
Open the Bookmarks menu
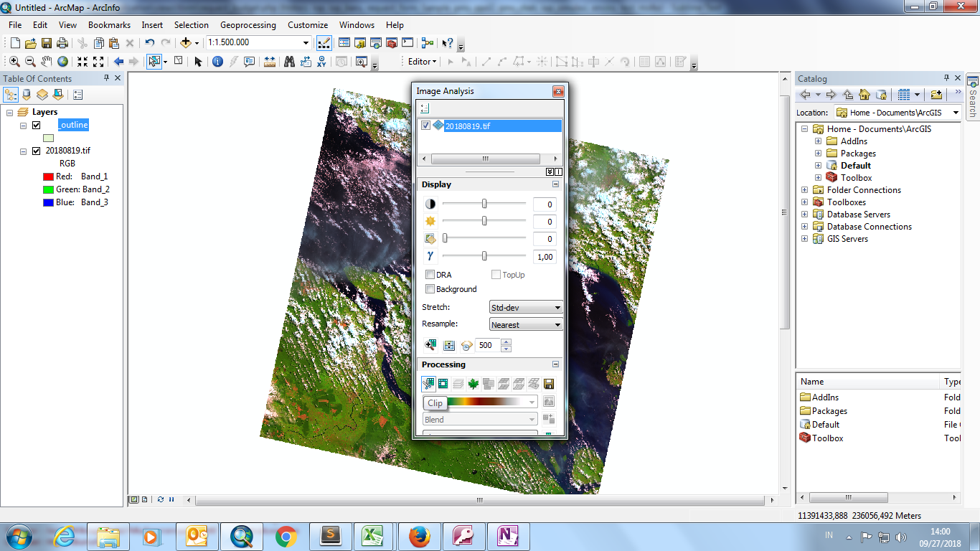tap(109, 25)
